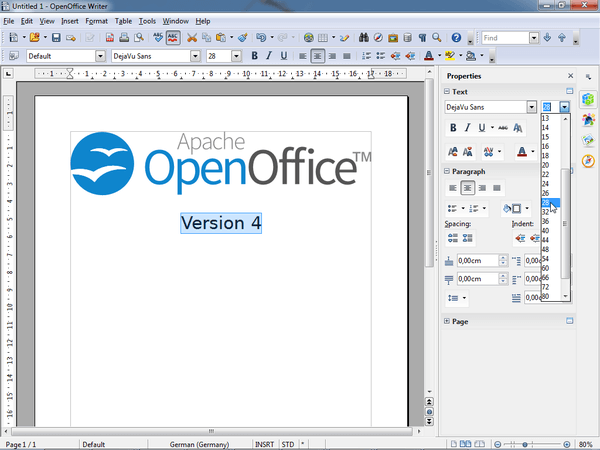Open the Format menu
The height and width of the screenshot is (450, 600).
pyautogui.click(x=96, y=20)
